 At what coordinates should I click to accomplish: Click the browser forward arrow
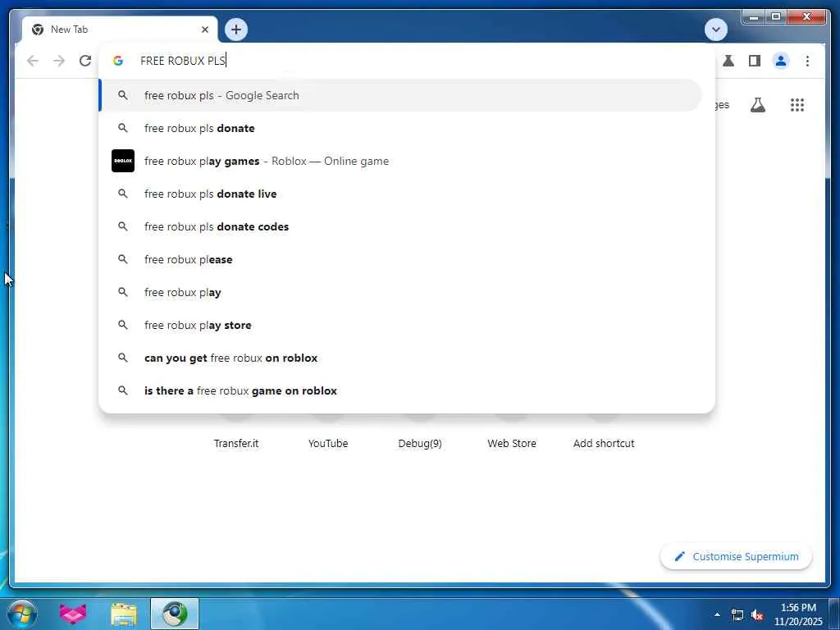click(59, 61)
